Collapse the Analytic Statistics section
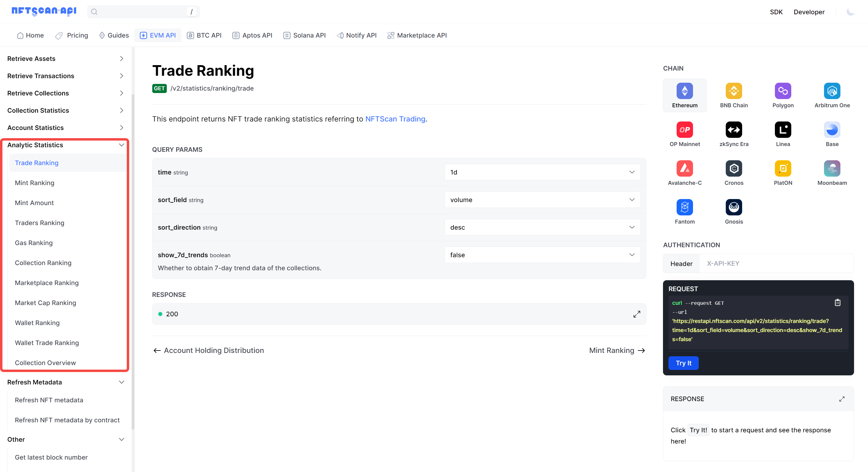 tap(66, 145)
